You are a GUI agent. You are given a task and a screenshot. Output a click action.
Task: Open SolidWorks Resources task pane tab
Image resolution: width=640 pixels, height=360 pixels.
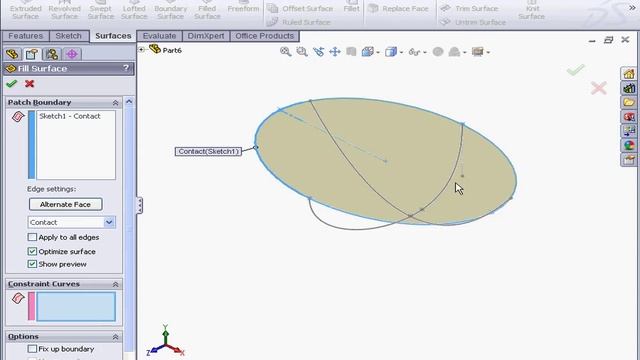(629, 74)
